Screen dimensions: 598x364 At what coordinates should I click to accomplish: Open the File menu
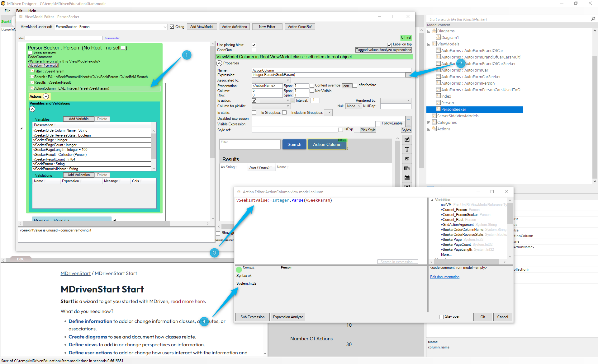pyautogui.click(x=7, y=11)
